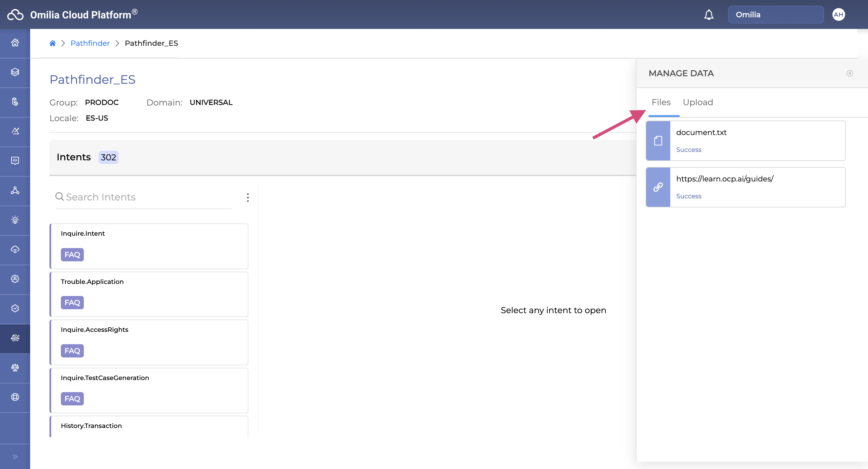Click the home icon in the breadcrumb
868x469 pixels.
52,43
